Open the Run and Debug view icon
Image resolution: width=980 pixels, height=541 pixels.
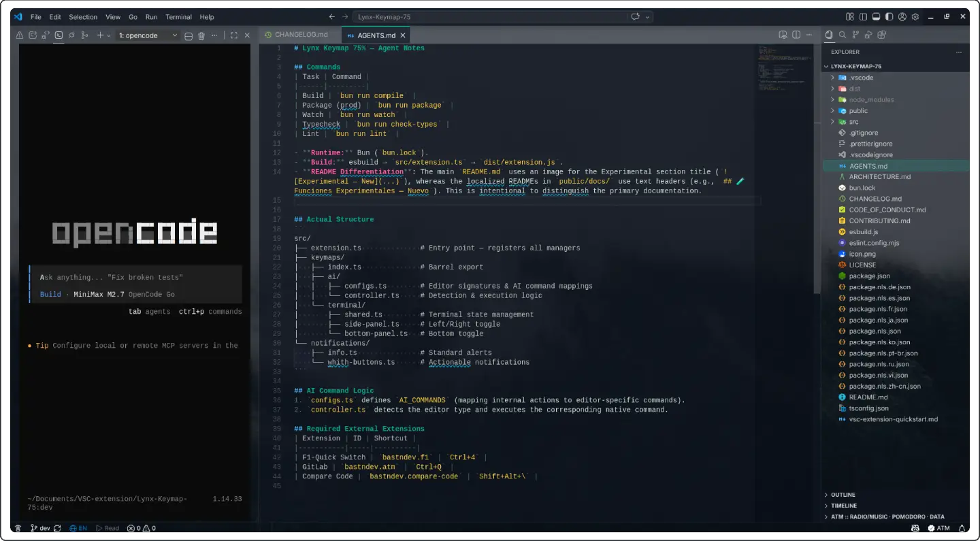868,35
